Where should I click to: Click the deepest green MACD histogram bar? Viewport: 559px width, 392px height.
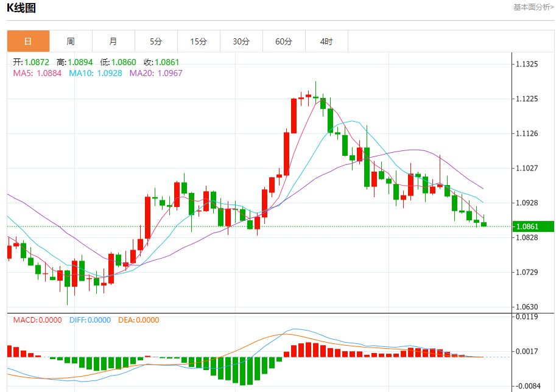click(242, 371)
